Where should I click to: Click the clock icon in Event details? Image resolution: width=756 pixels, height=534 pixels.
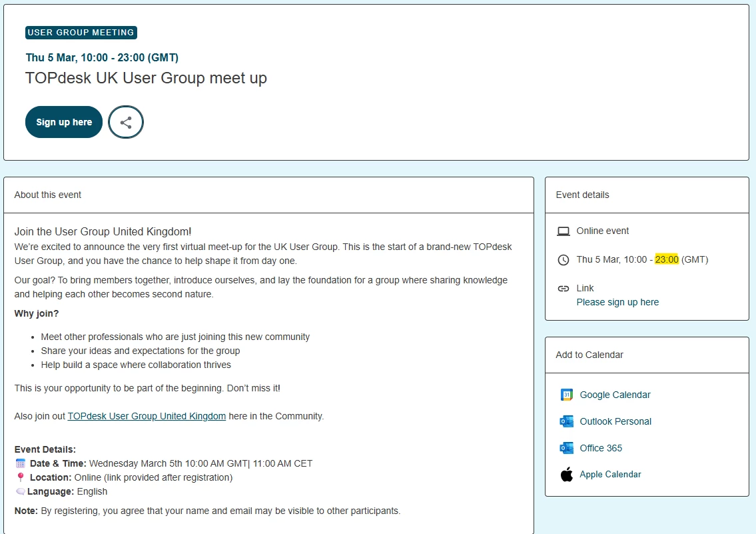point(563,260)
